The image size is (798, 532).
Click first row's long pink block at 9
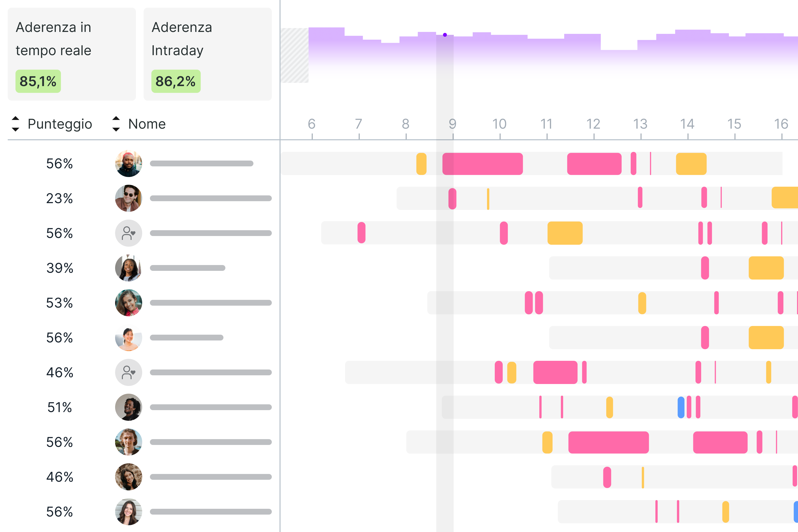(x=482, y=164)
